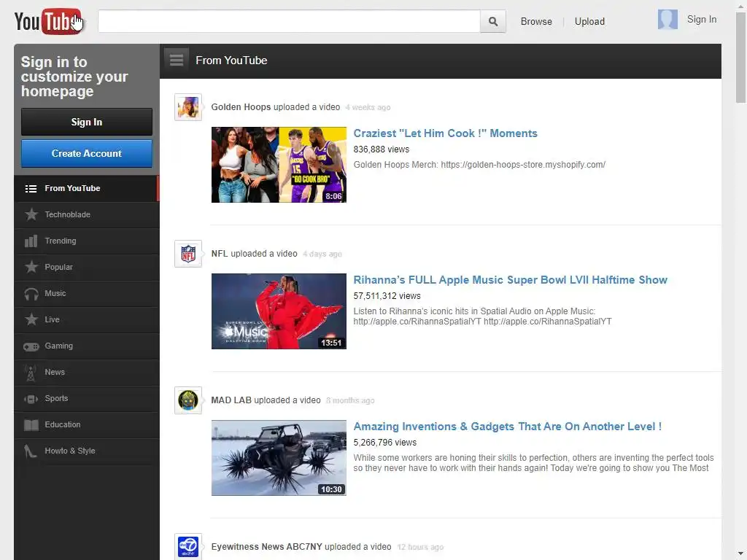Click the Technoblade star icon
This screenshot has height=560, width=747.
click(x=31, y=215)
